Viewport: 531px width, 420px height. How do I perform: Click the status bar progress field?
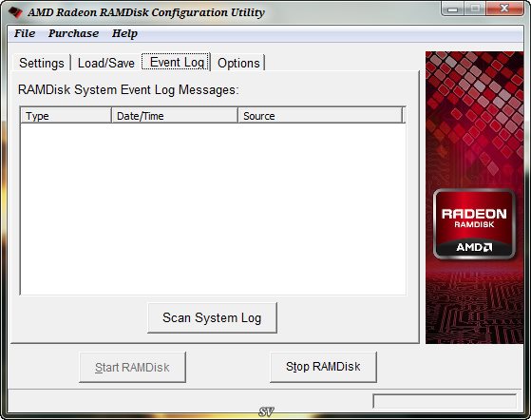point(445,401)
